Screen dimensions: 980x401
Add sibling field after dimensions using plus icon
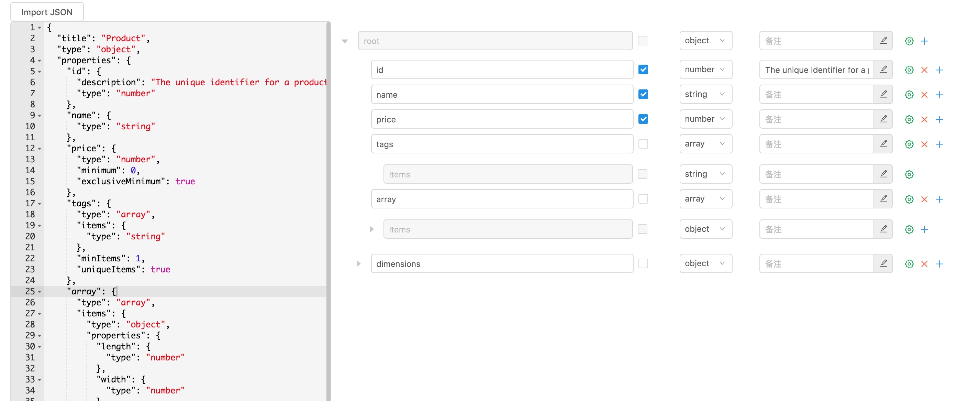coord(940,263)
